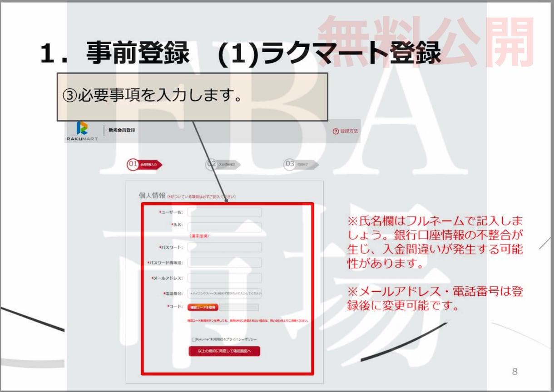
Task: Focus the ユーザー名 input field
Action: click(x=225, y=212)
